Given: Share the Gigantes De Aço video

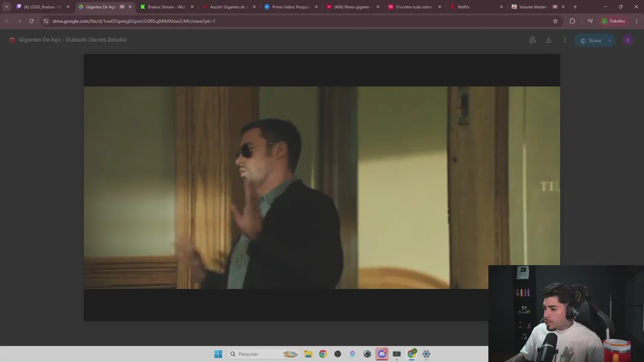Looking at the screenshot, I should 590,40.
